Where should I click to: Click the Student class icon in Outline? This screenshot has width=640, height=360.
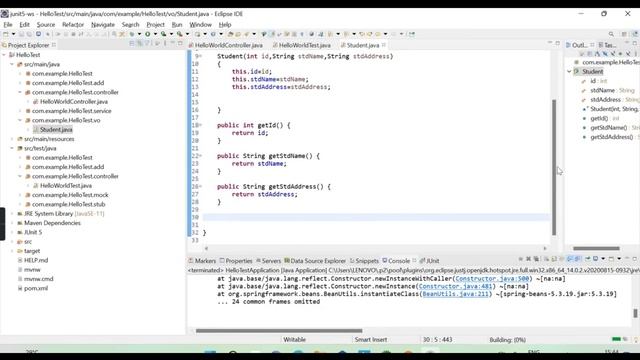[577, 71]
